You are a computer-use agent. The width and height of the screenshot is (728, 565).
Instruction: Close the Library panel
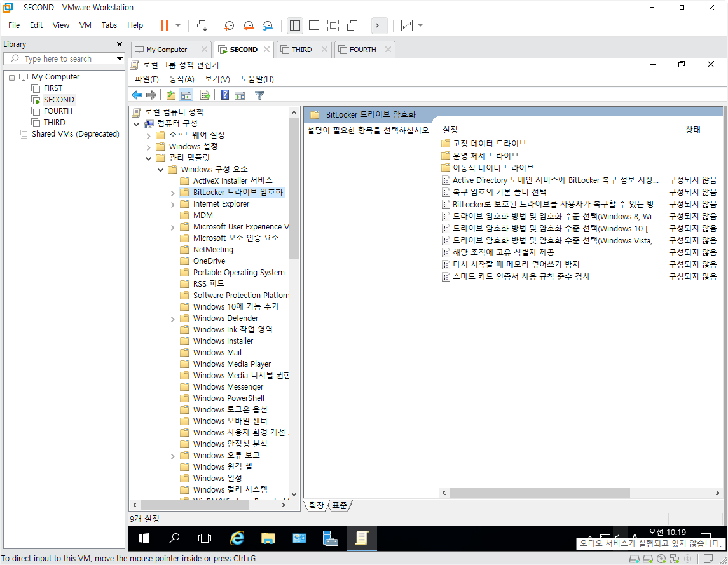[120, 44]
